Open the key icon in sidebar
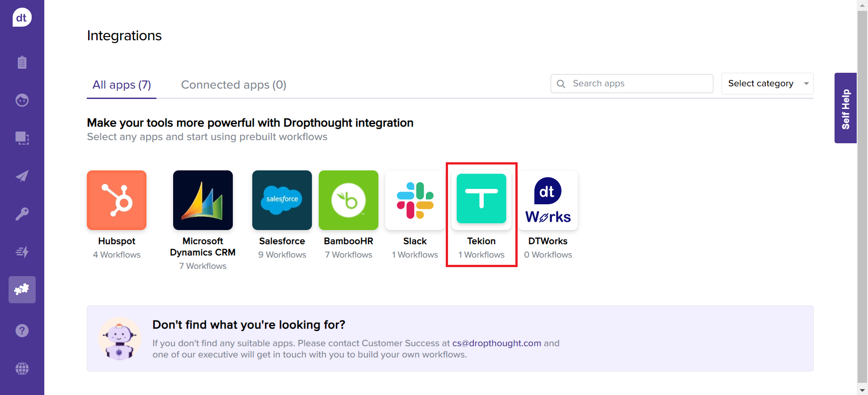Screen dimensions: 868x395 click(x=22, y=214)
